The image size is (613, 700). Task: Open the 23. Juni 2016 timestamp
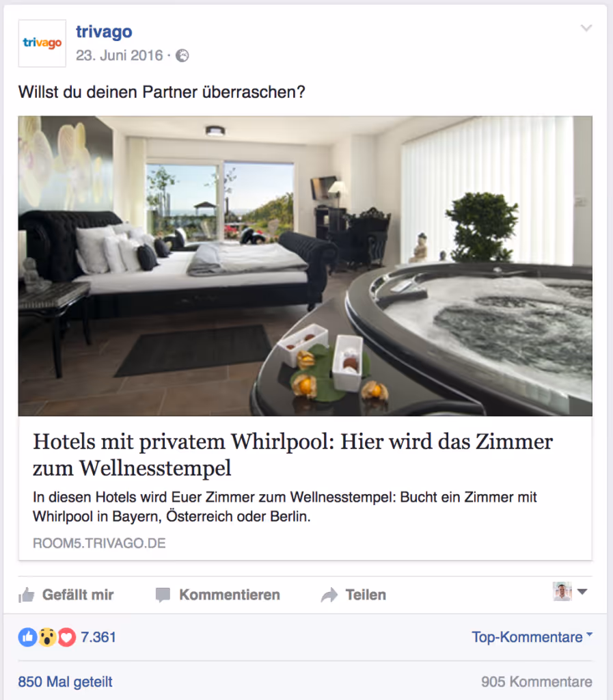click(x=119, y=55)
